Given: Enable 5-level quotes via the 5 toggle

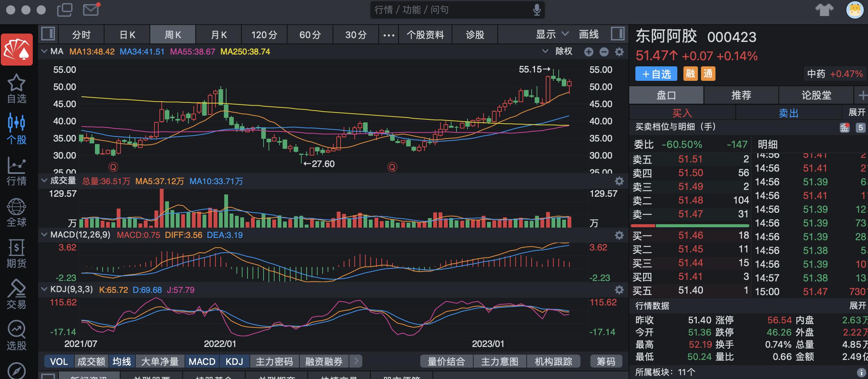Looking at the screenshot, I should (861, 128).
